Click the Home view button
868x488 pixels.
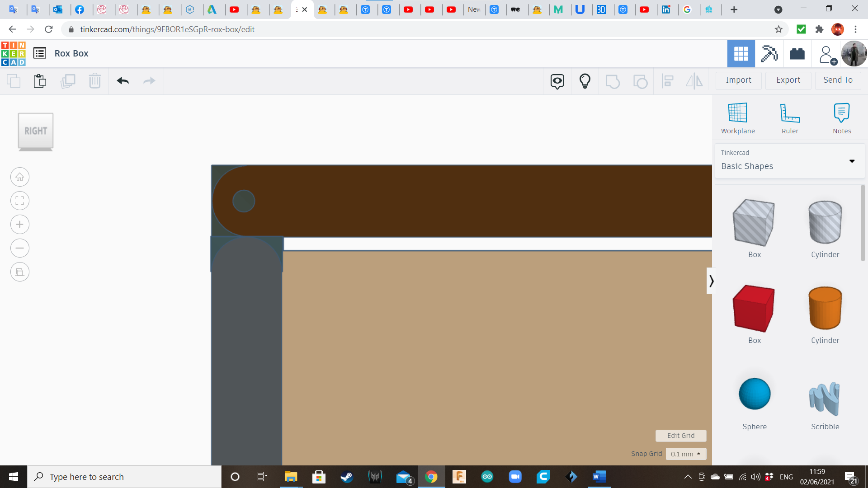(20, 177)
